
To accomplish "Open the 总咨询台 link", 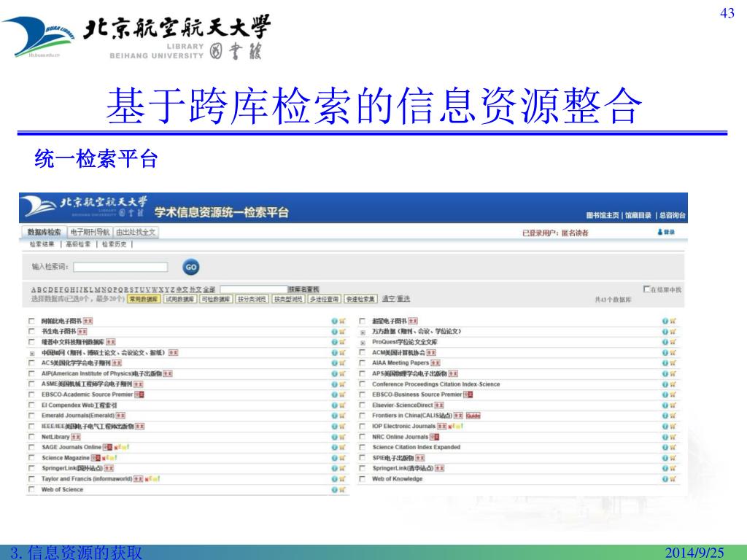I will click(672, 215).
